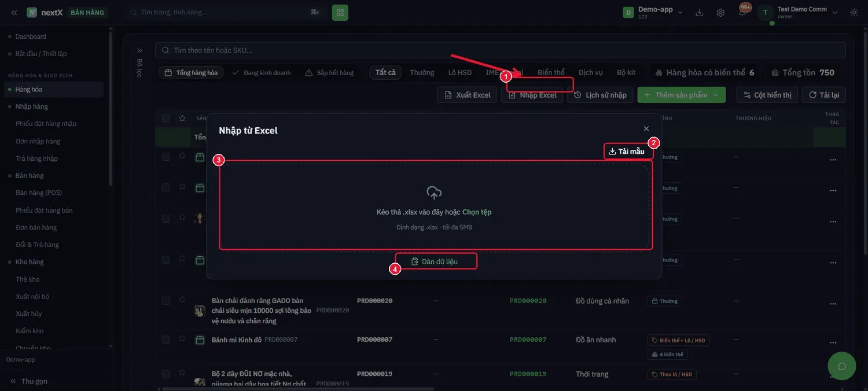Open the notifications bell showing 99+
This screenshot has width=868, height=391.
pyautogui.click(x=742, y=12)
